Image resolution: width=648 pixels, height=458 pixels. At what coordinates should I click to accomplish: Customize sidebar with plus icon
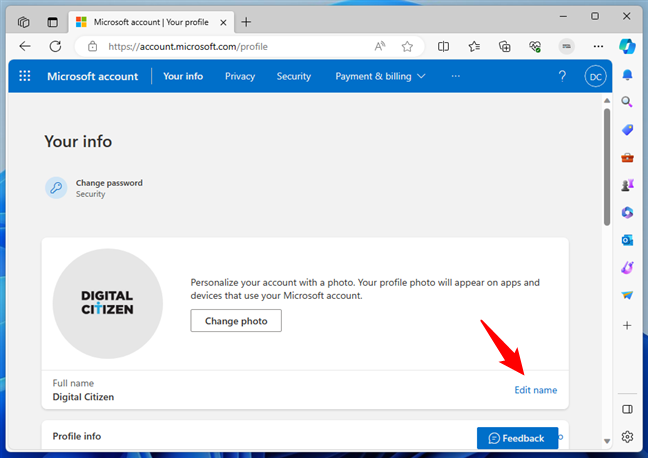point(627,325)
